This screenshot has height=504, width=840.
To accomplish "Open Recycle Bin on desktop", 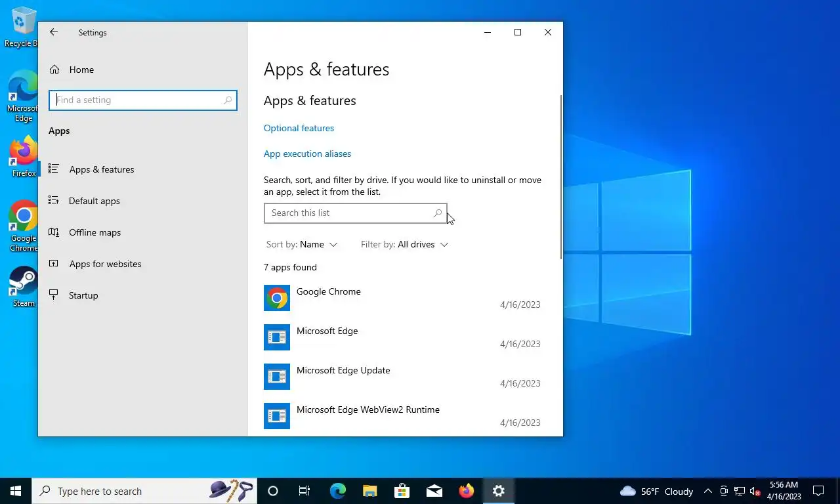I will coord(23,28).
